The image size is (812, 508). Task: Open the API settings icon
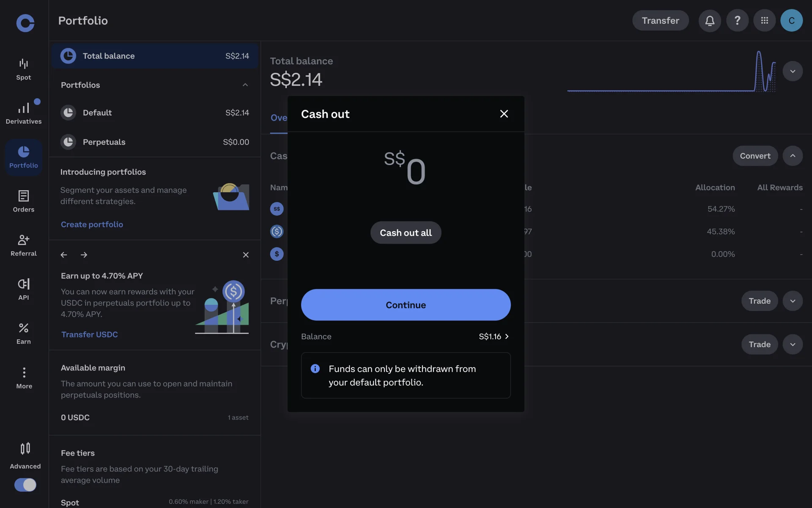point(24,289)
